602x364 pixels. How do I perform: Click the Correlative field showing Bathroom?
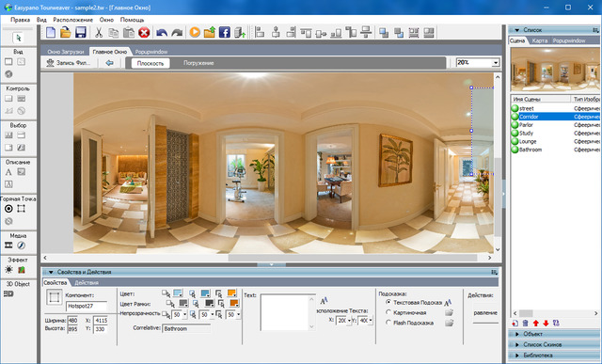(x=186, y=329)
